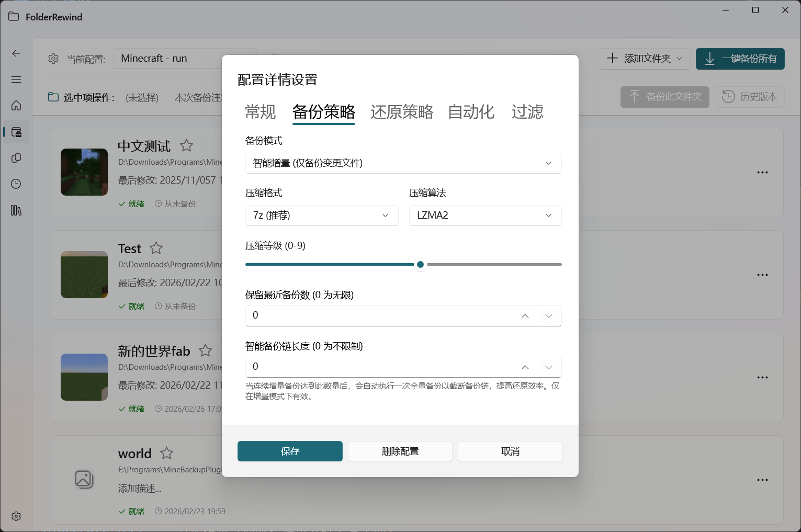
Task: Expand the 添加文件夹 dropdown chevron
Action: coord(679,59)
